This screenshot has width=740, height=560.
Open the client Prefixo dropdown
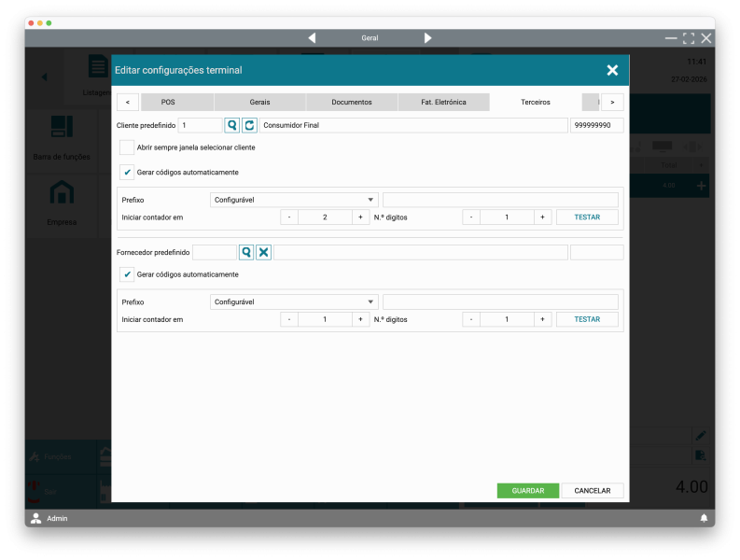(x=294, y=200)
